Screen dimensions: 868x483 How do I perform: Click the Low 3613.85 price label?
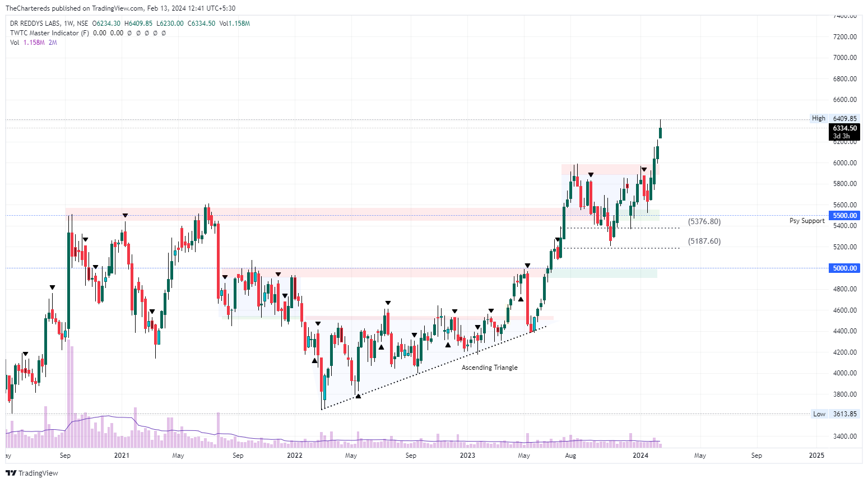(835, 414)
